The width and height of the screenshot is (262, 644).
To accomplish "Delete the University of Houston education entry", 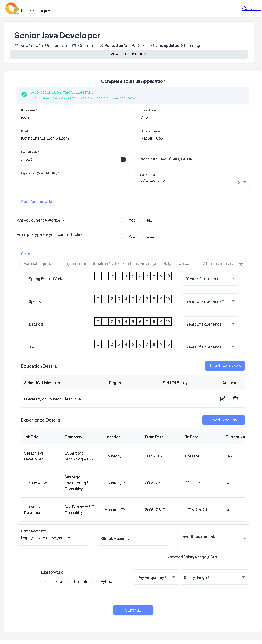I will coord(235,399).
